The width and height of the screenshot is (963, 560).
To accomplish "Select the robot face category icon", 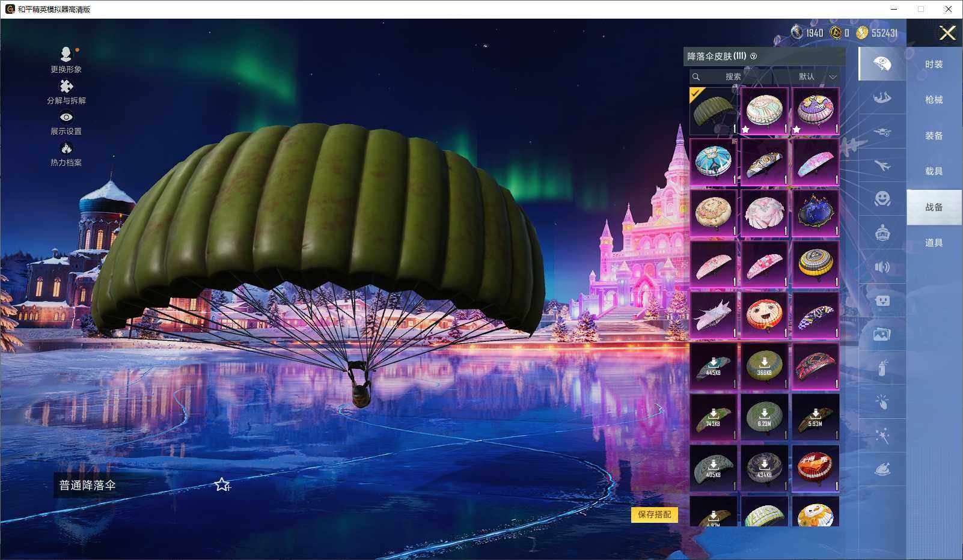I will (882, 300).
